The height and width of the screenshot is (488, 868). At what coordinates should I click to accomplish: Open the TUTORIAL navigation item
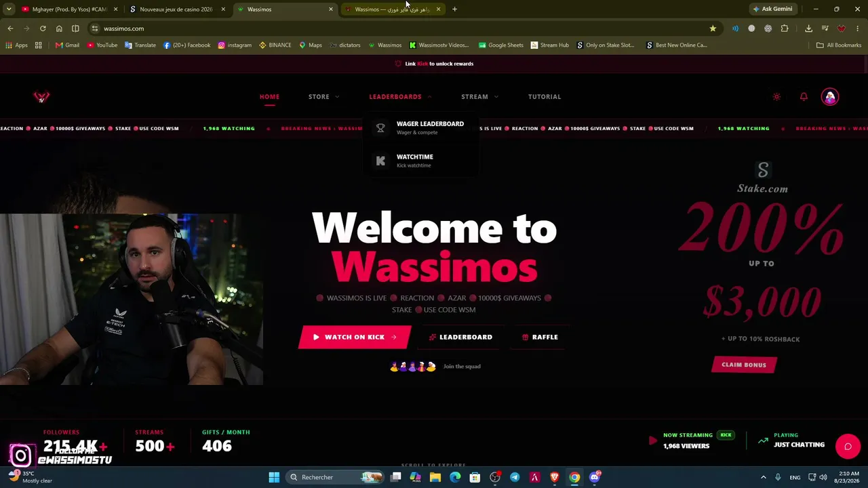coord(545,97)
